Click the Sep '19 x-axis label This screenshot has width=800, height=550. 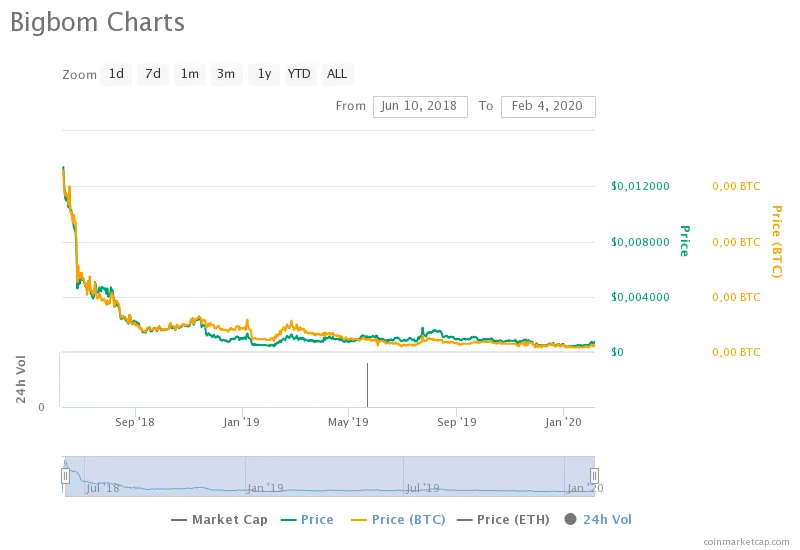457,422
